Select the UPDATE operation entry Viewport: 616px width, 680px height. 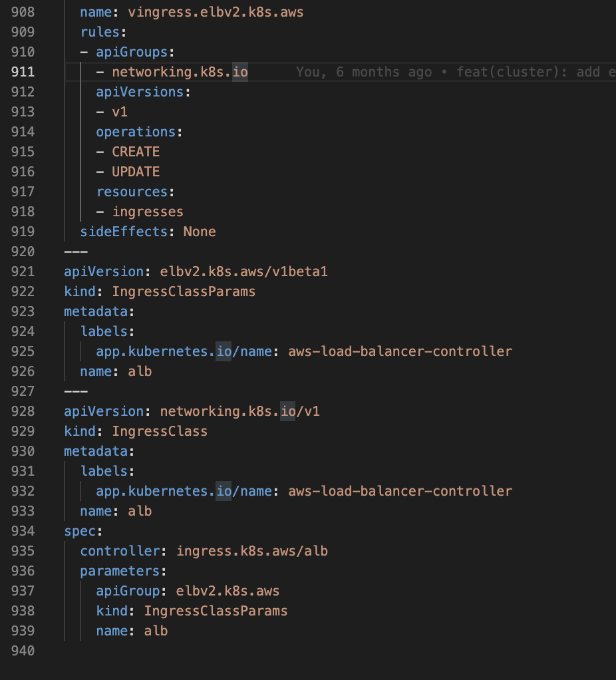[x=136, y=172]
